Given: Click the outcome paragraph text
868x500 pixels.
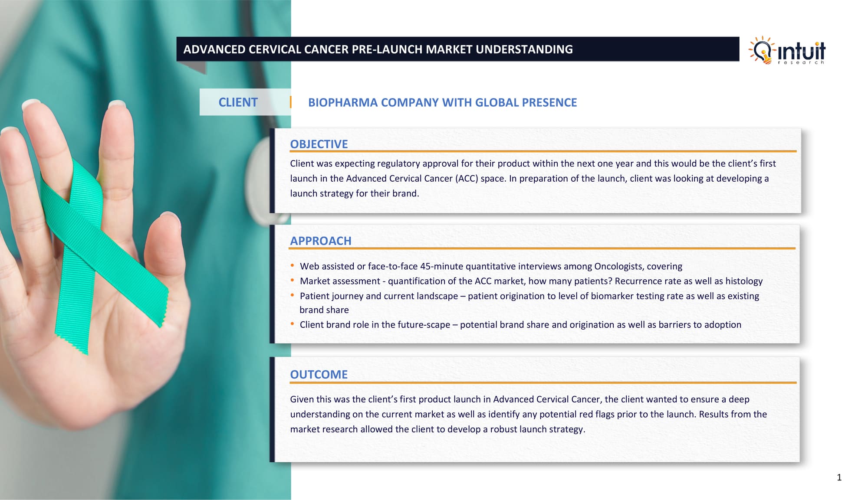Looking at the screenshot, I should pos(528,414).
